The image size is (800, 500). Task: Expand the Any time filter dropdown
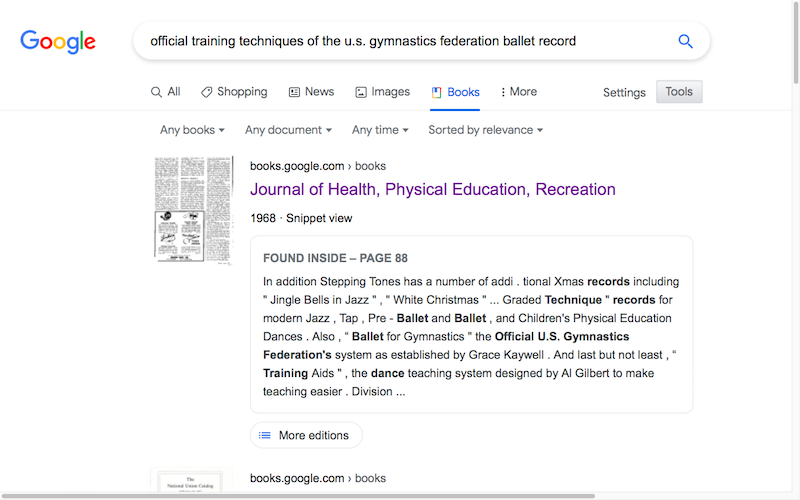pyautogui.click(x=380, y=130)
